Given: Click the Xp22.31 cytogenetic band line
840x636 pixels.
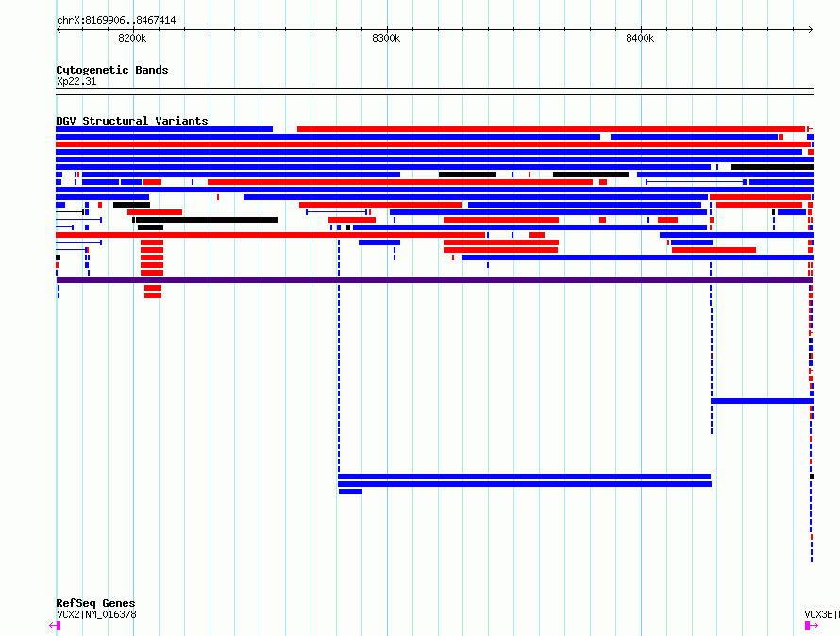Looking at the screenshot, I should (434, 92).
